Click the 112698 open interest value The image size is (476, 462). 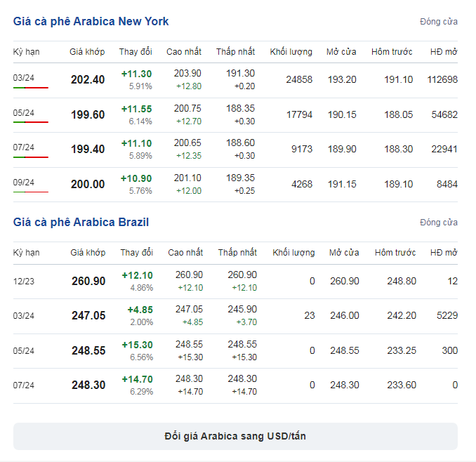pos(442,80)
